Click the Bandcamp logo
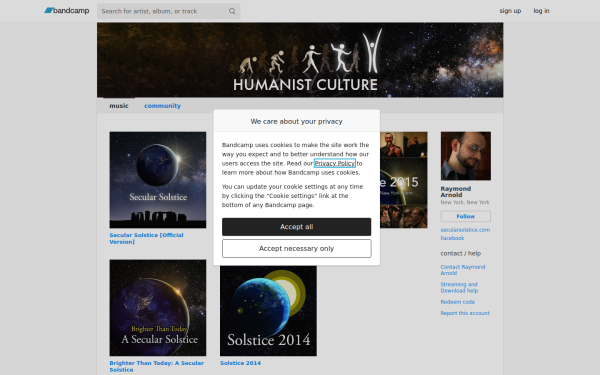600x375 pixels. click(x=67, y=11)
